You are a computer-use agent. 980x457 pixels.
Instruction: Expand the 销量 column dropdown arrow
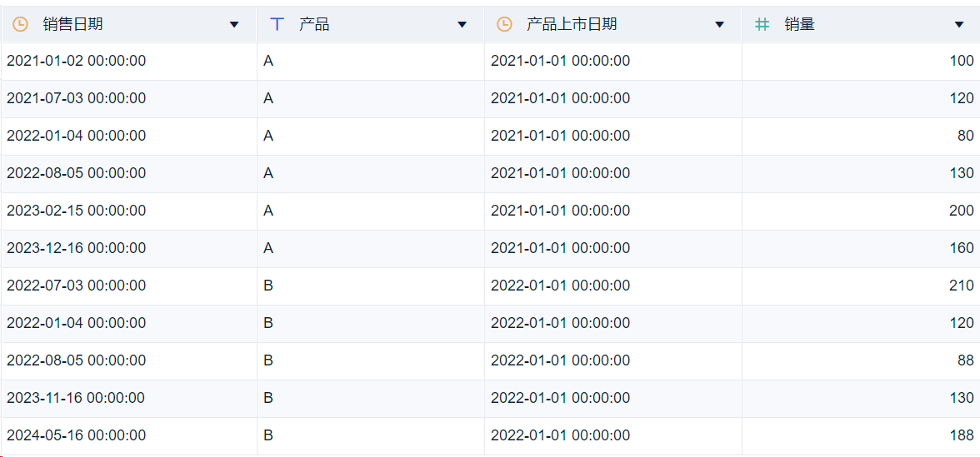coord(959,25)
